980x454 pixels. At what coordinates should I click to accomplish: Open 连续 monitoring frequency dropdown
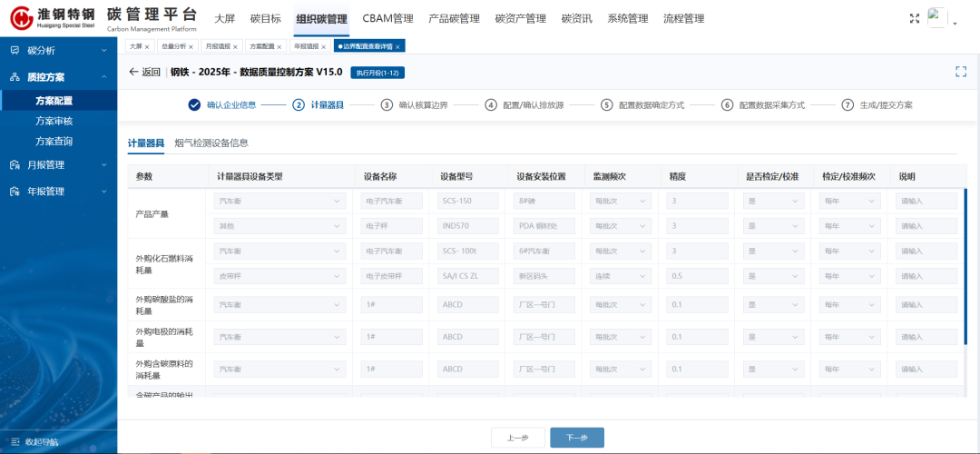pos(621,276)
